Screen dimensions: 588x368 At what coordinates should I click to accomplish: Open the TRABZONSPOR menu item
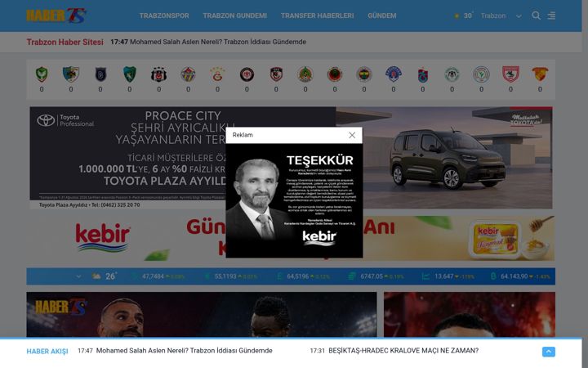[x=164, y=16]
